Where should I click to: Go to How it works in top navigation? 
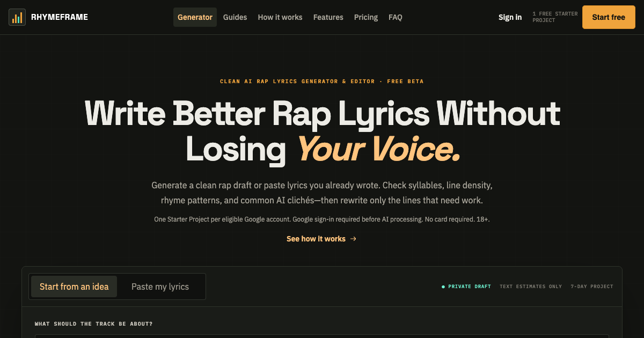[x=280, y=17]
